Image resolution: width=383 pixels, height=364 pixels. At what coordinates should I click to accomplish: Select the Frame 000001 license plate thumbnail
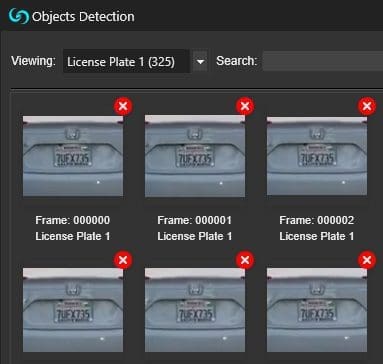tap(195, 156)
